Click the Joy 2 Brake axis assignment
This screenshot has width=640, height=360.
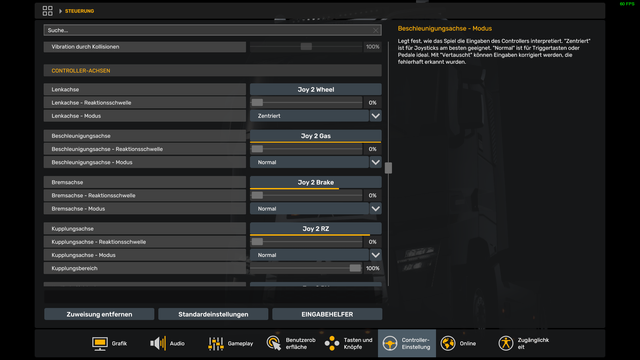(316, 182)
